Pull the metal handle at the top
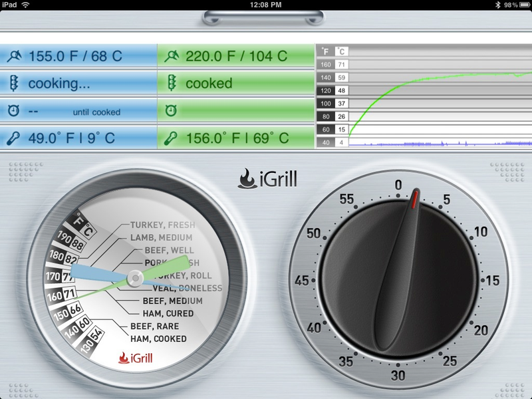532x399 pixels. coord(263,18)
